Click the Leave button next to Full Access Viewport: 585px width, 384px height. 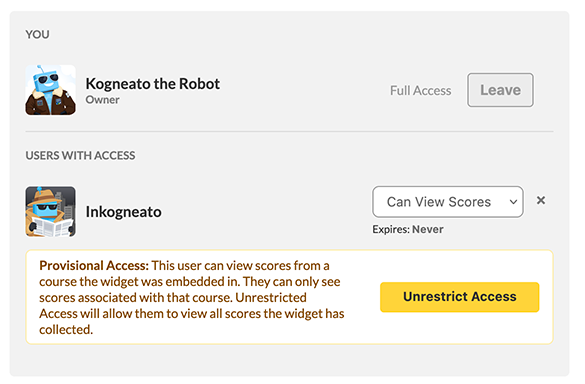pos(500,90)
